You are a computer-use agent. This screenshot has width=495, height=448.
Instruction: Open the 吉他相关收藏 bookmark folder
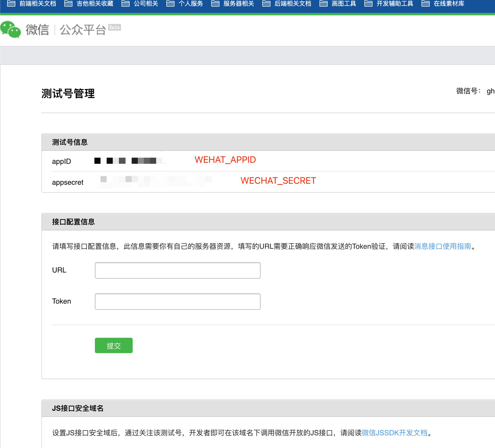coord(89,4)
